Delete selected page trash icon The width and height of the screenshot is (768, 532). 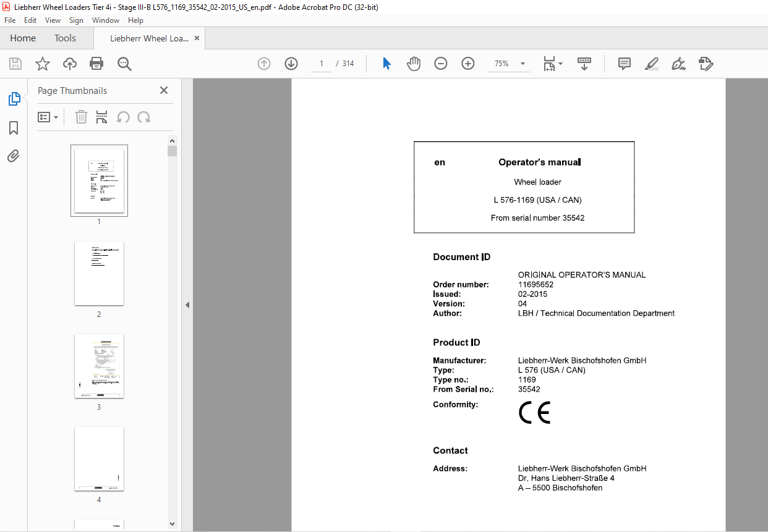81,117
